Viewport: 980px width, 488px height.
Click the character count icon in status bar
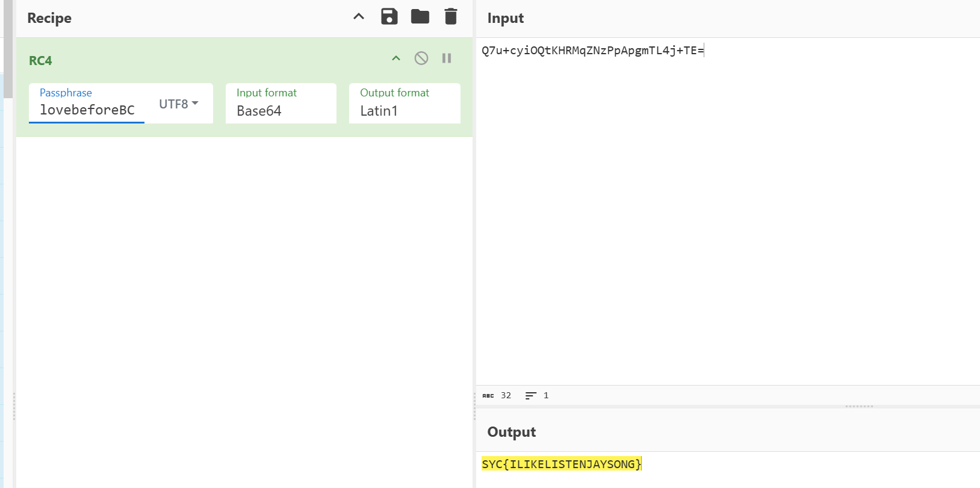pos(488,396)
